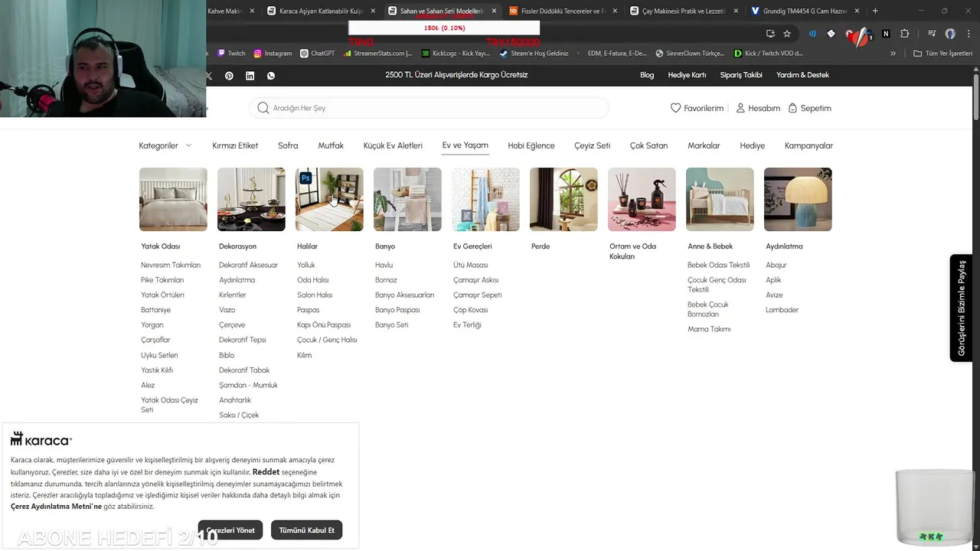
Task: Open SinnerClown Türkçe bookmark
Action: coord(690,54)
